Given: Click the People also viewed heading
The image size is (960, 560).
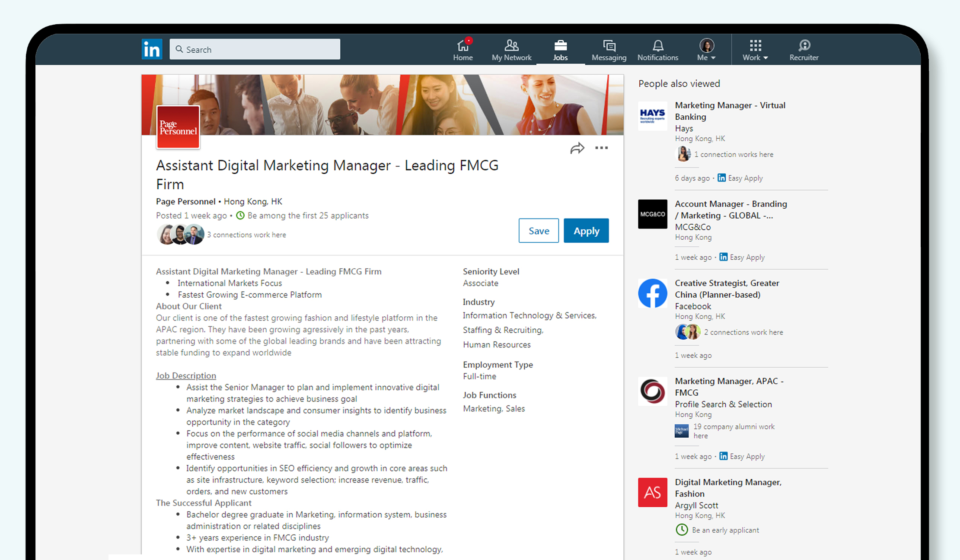Looking at the screenshot, I should [679, 83].
